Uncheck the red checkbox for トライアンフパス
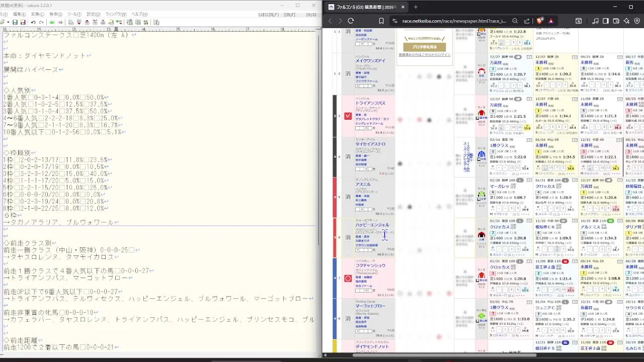 (x=348, y=116)
